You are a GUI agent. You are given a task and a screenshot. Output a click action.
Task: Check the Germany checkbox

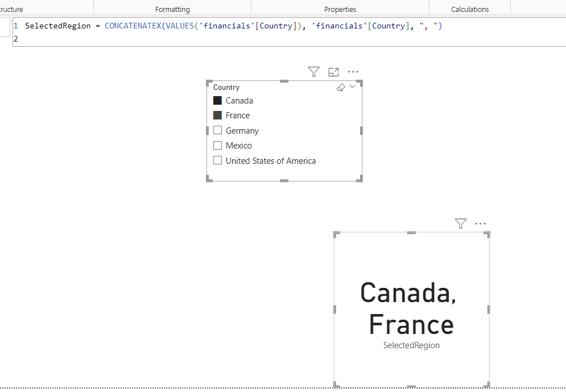tap(217, 130)
